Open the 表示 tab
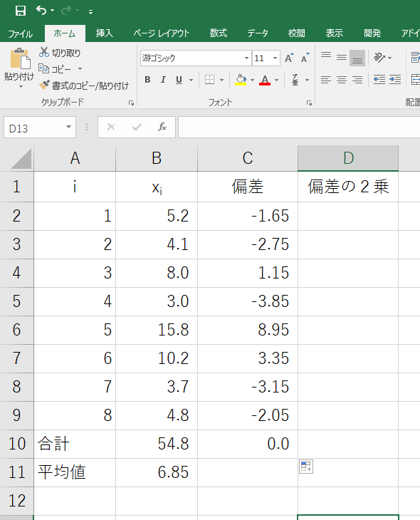420x520 pixels. (x=334, y=33)
